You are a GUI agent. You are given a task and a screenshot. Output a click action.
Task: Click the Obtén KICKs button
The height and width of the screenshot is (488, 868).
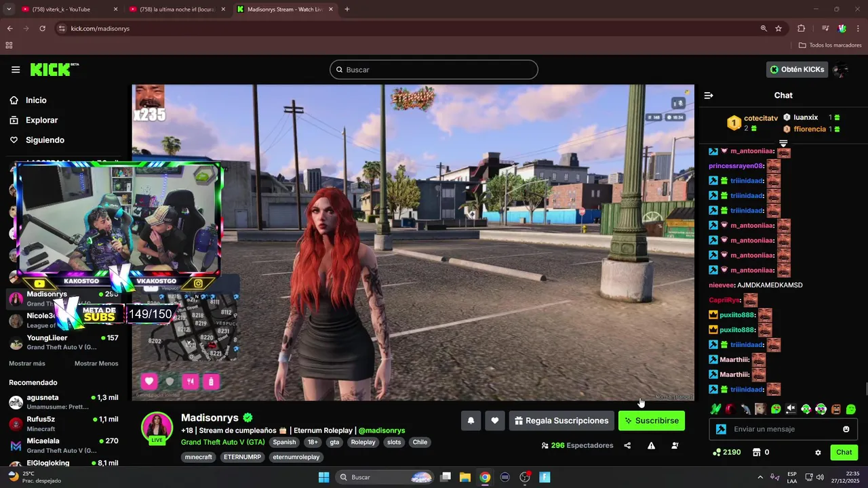click(x=797, y=70)
